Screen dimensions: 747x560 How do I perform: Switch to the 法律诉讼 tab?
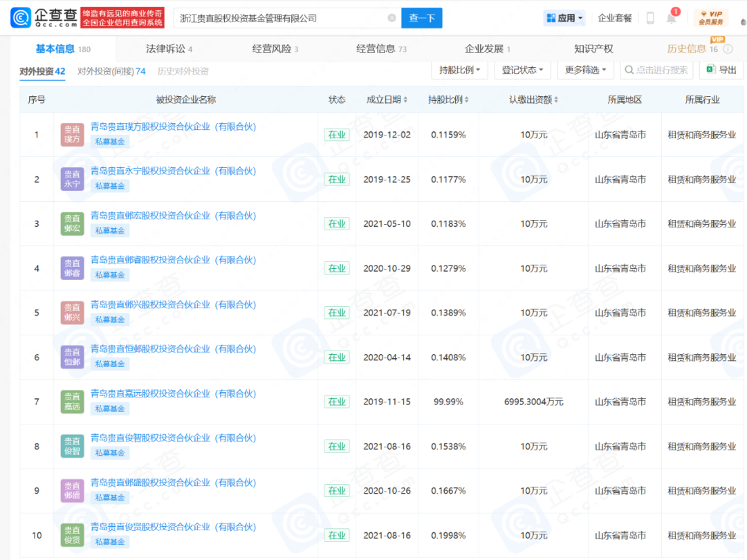tap(169, 49)
